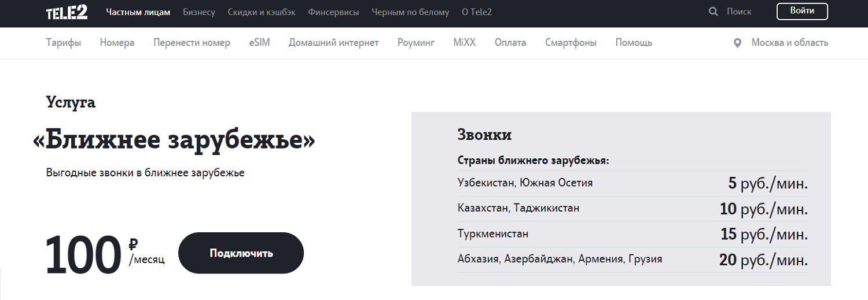The height and width of the screenshot is (300, 868).
Task: Open the eSIM page
Action: pos(259,43)
